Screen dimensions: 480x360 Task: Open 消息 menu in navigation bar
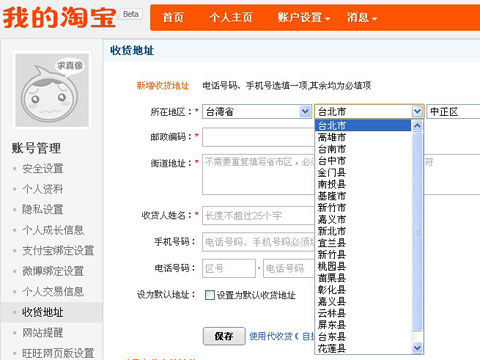pos(362,17)
